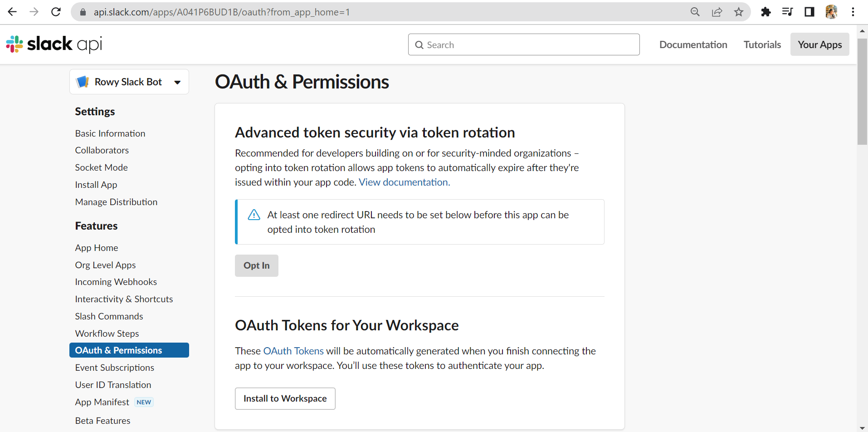The height and width of the screenshot is (432, 868).
Task: Open the Your Apps tab
Action: 819,44
